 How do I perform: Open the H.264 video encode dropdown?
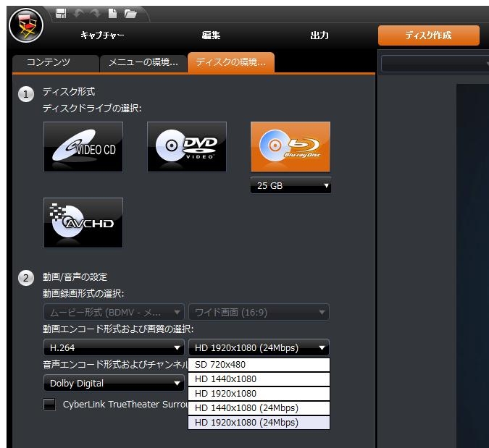pyautogui.click(x=114, y=347)
